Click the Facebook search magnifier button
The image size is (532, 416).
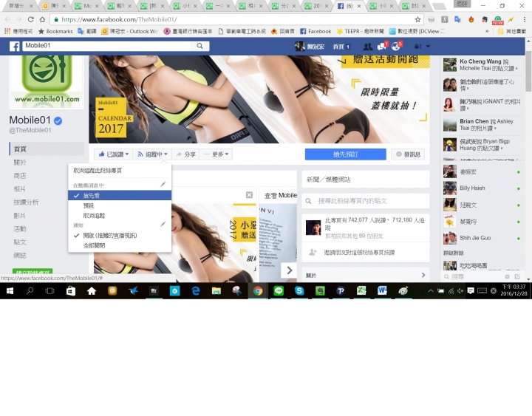199,46
